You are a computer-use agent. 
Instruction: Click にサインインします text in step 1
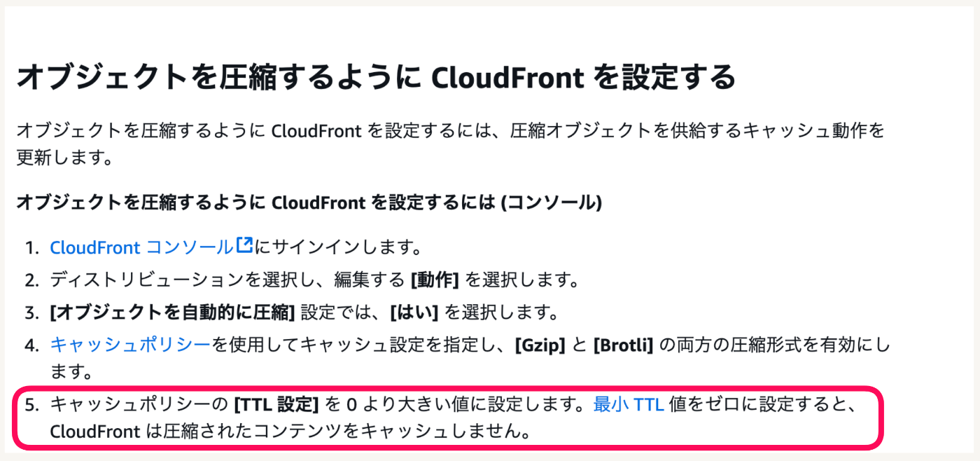pyautogui.click(x=337, y=247)
